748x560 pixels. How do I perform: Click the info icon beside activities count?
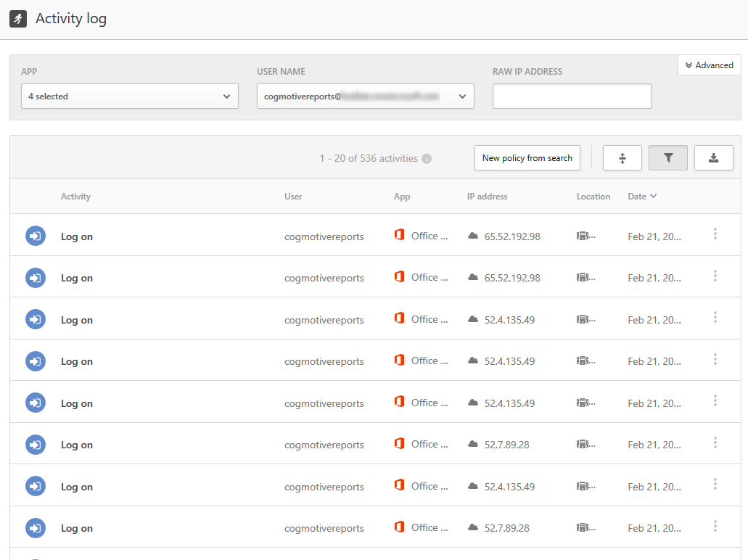tap(427, 159)
